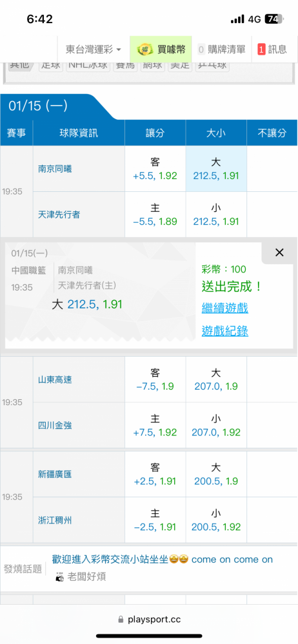Click the 彩幣：100 amount text

tap(224, 269)
